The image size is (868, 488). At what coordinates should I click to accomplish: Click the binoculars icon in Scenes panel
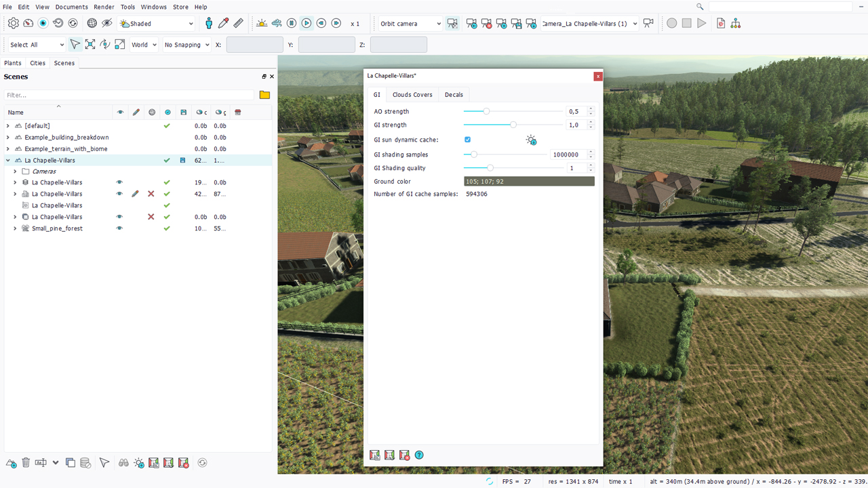pyautogui.click(x=123, y=463)
